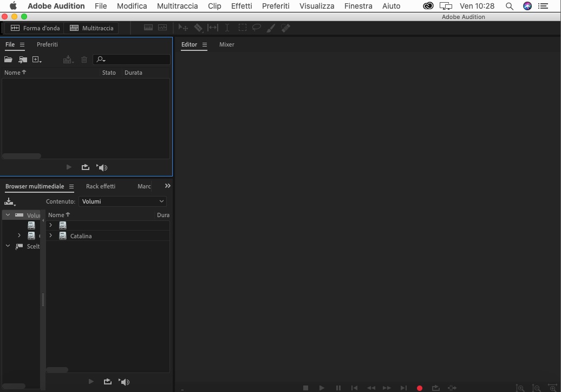This screenshot has height=392, width=561.
Task: Click the trash icon in File panel
Action: pos(84,60)
